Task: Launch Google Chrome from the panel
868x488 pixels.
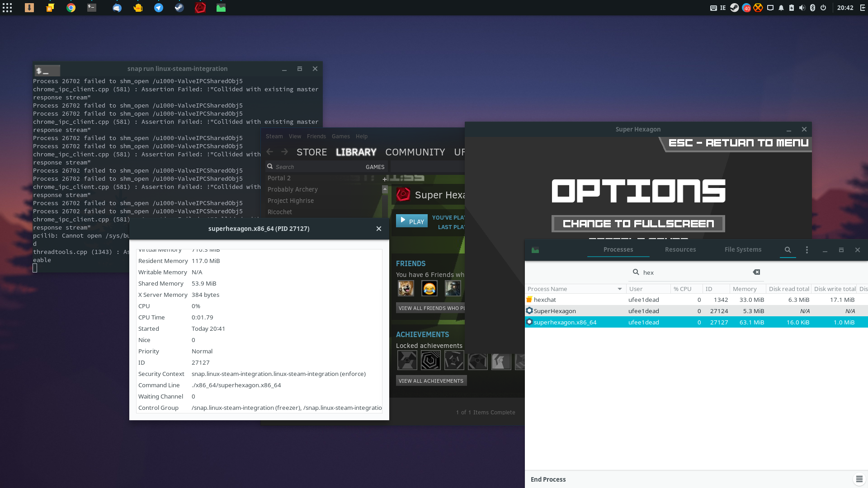Action: tap(71, 8)
